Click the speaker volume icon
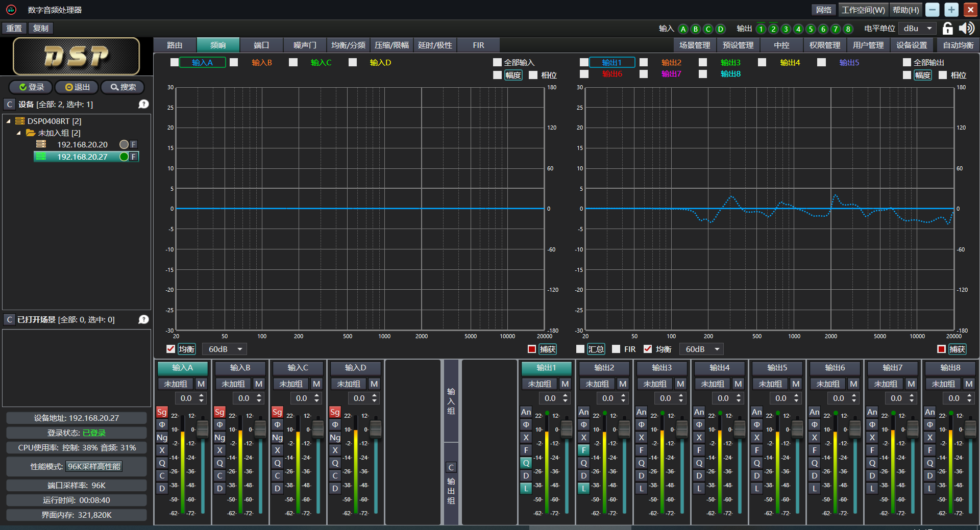The width and height of the screenshot is (980, 530). tap(966, 29)
